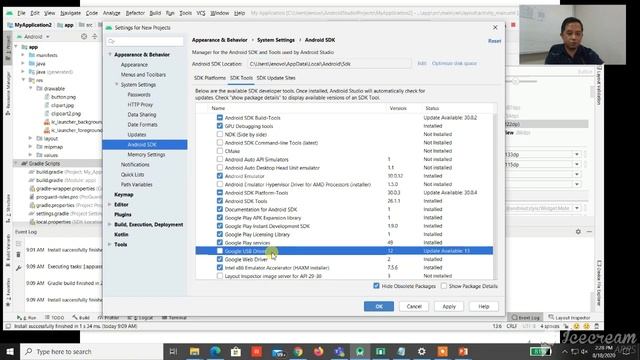Toggle Hide Obsolete Packages checkbox

[376, 286]
